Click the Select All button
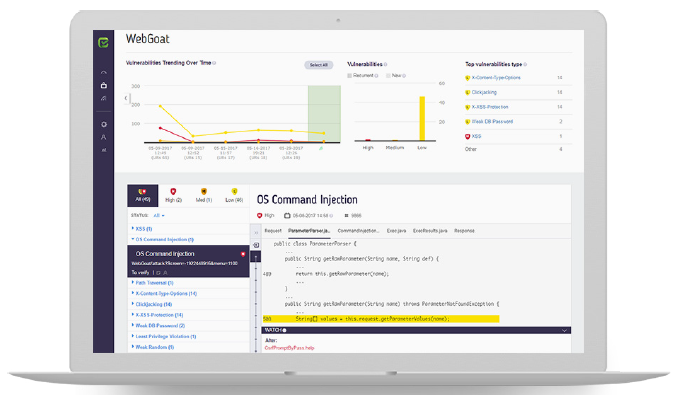The image size is (677, 395). pos(319,65)
